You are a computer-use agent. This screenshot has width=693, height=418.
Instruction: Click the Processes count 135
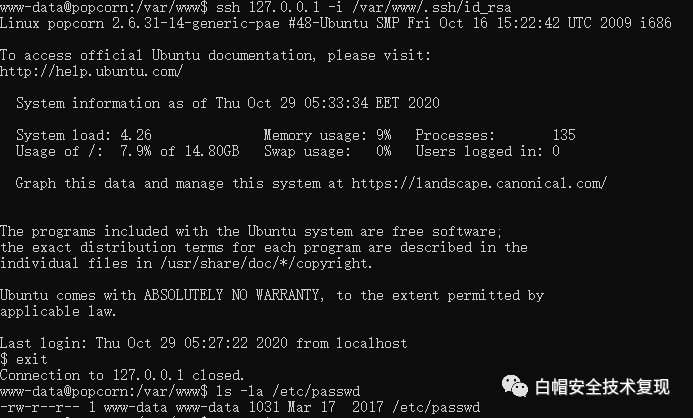(564, 135)
